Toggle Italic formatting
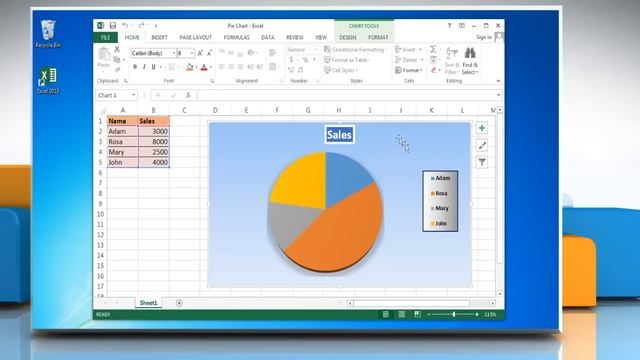640x360 pixels. click(x=144, y=67)
